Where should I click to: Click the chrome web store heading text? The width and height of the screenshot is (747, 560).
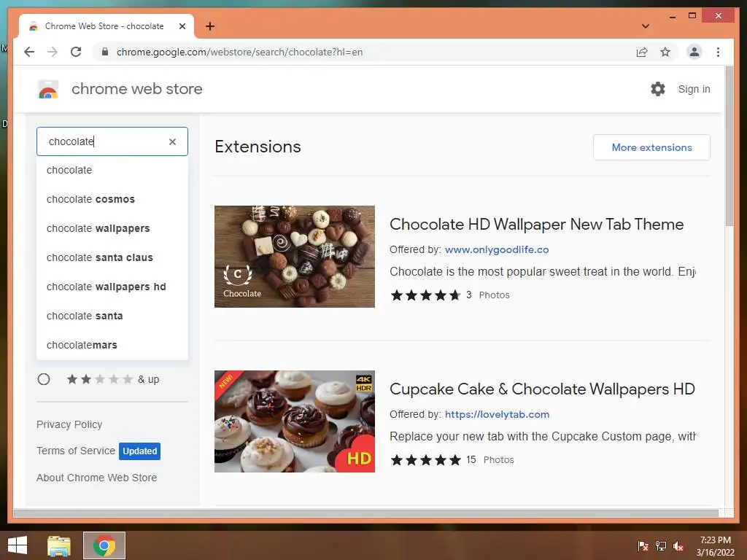pos(136,89)
